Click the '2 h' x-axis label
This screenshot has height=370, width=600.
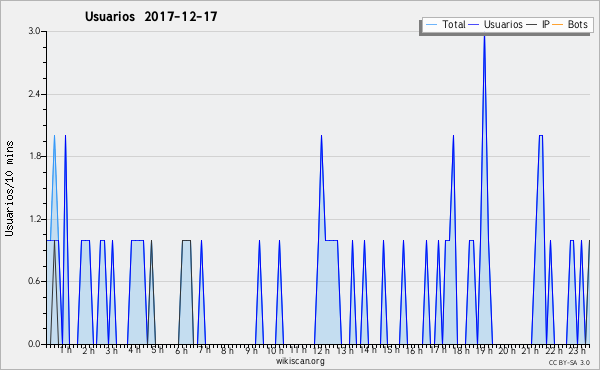(88, 350)
